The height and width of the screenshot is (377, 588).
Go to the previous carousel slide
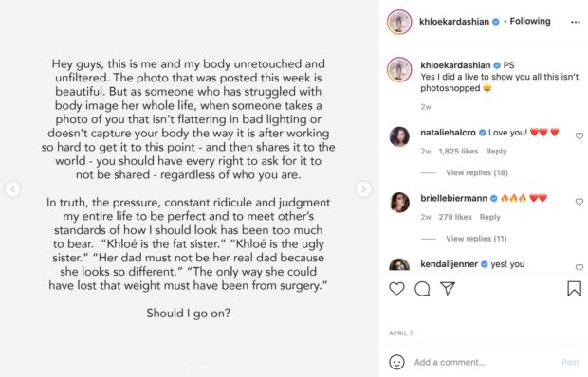coord(12,189)
